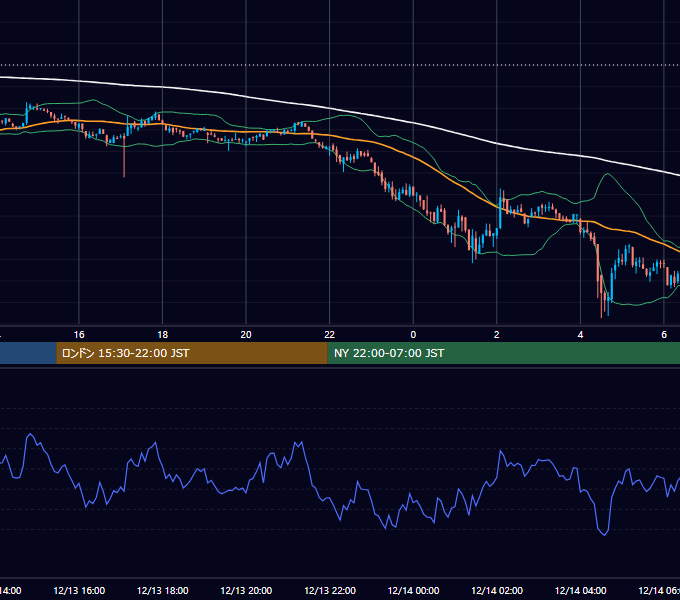Screen dimensions: 680x600
Task: Click the 12/14 00:00 date label
Action: click(x=413, y=590)
